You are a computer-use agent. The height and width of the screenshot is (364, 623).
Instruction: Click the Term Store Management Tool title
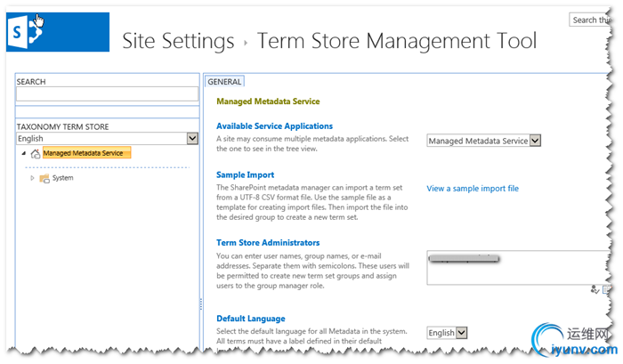397,41
